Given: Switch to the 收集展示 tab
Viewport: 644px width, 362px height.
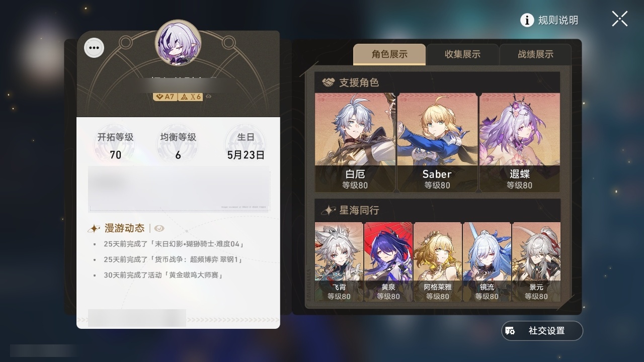Looking at the screenshot, I should coord(462,54).
